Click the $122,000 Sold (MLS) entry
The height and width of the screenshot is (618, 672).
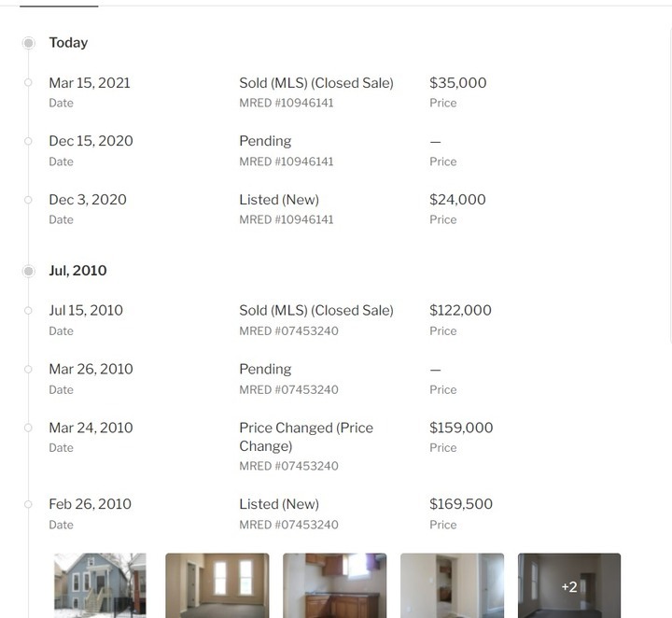click(315, 311)
